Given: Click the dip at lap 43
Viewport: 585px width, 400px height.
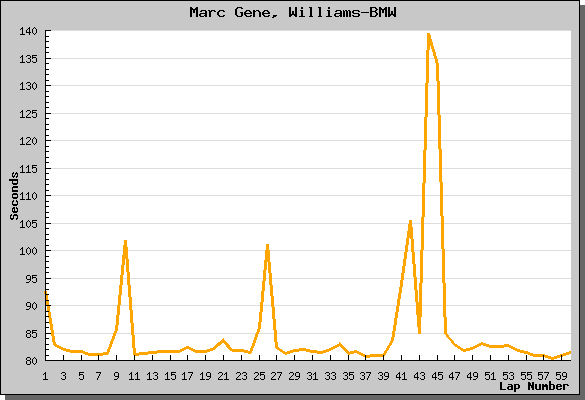Looking at the screenshot, I should click(419, 332).
